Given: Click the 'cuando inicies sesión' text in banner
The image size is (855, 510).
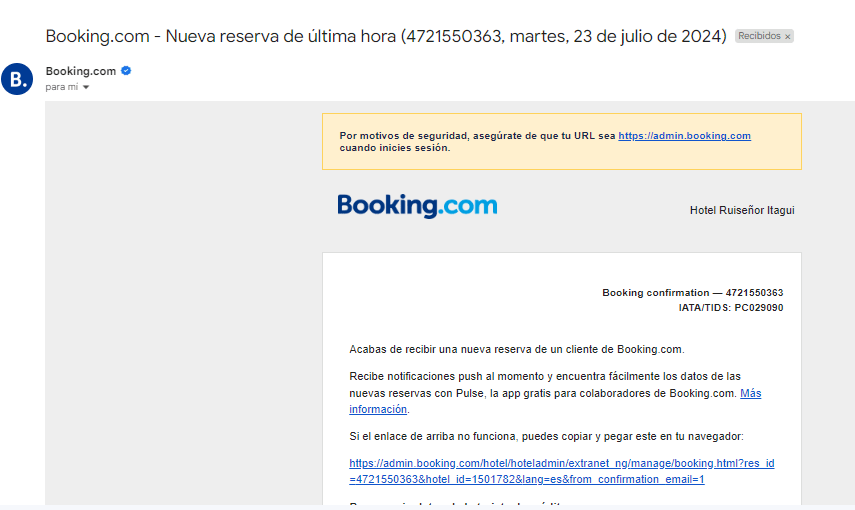Looking at the screenshot, I should tap(395, 148).
